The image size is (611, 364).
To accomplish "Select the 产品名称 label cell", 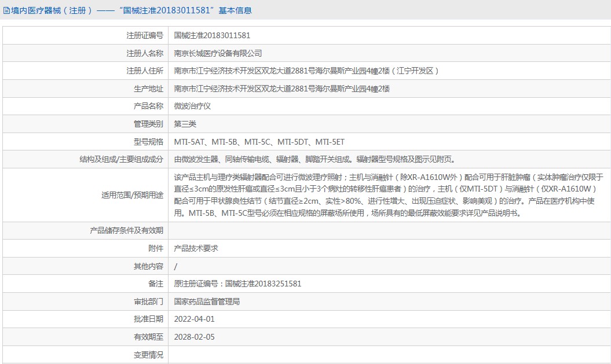I will (85, 106).
